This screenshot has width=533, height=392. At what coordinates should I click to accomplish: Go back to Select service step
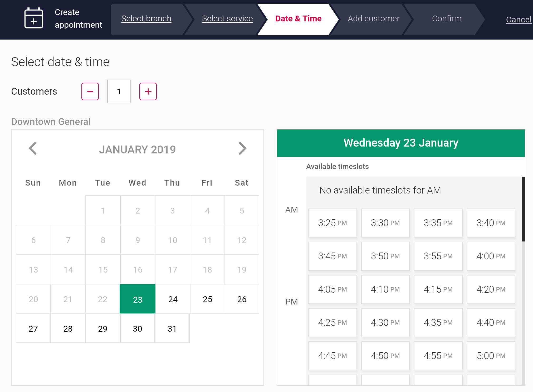click(227, 19)
